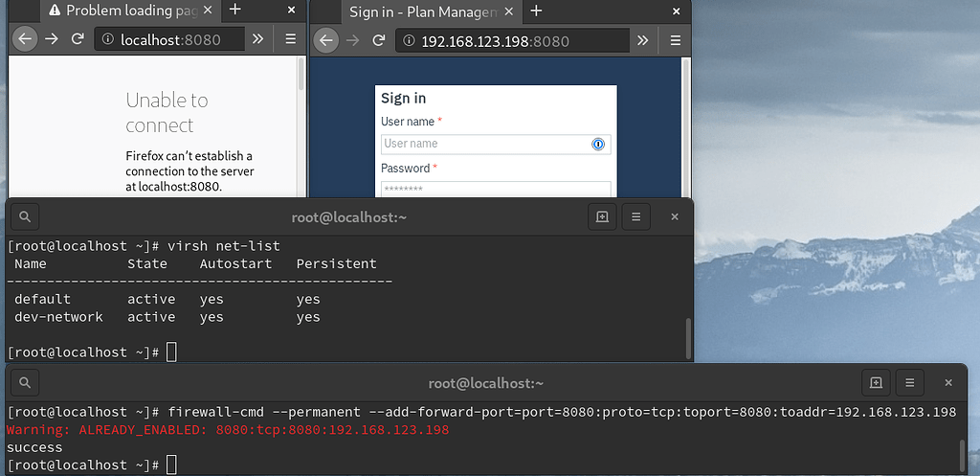The height and width of the screenshot is (476, 980).
Task: Click new tab button in upper terminal
Action: pyautogui.click(x=602, y=216)
